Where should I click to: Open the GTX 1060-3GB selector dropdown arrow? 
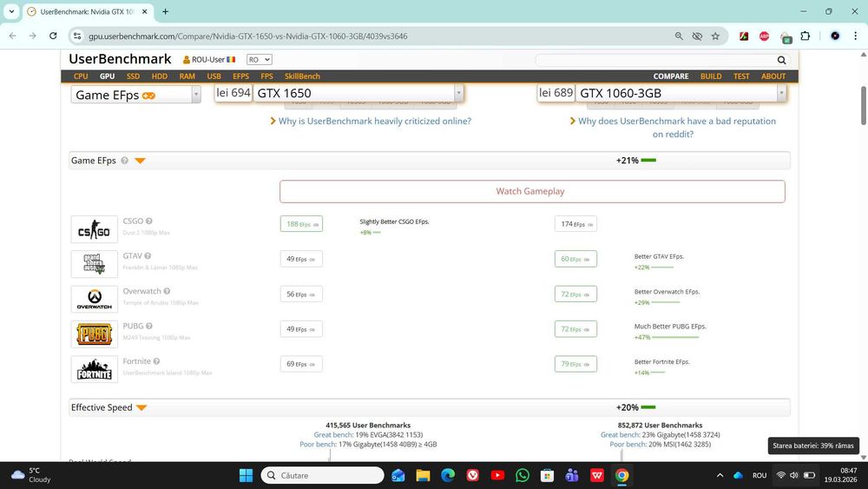point(781,93)
